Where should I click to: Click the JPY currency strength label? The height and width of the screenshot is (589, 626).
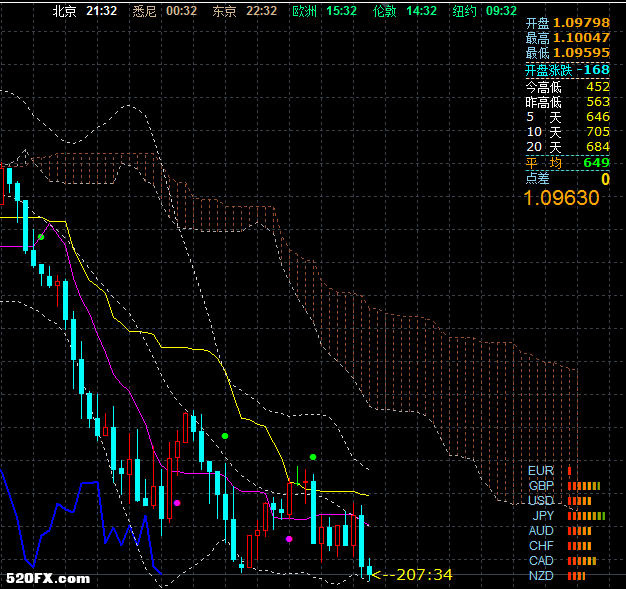[x=543, y=516]
